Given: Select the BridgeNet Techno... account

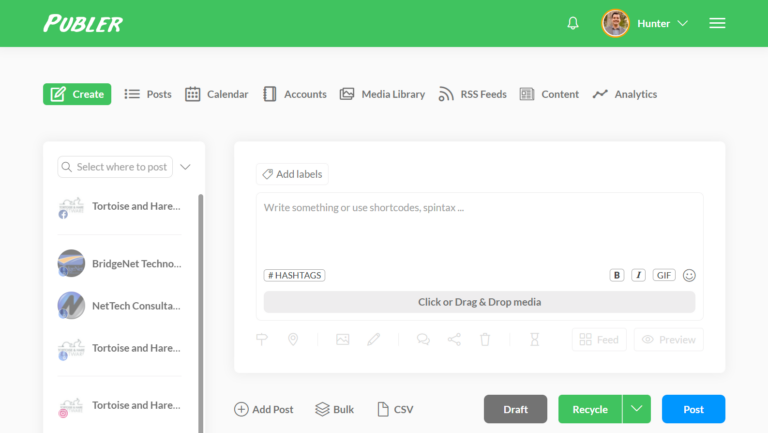Looking at the screenshot, I should [x=120, y=264].
